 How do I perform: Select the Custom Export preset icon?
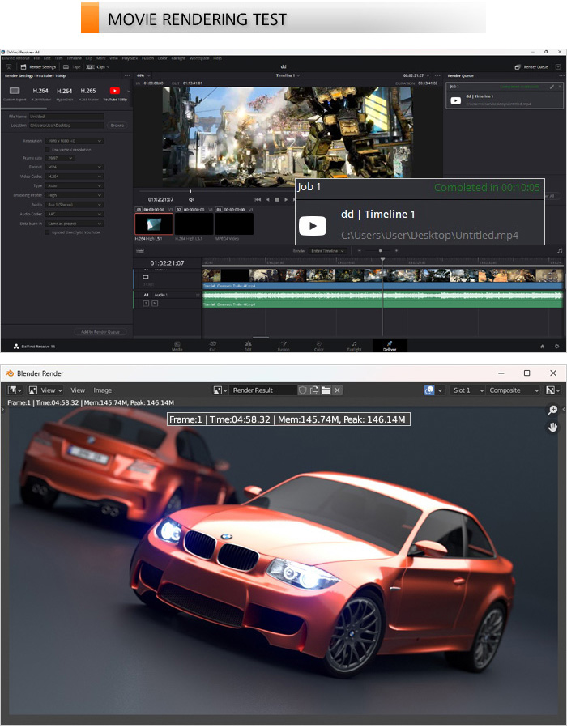click(x=15, y=91)
